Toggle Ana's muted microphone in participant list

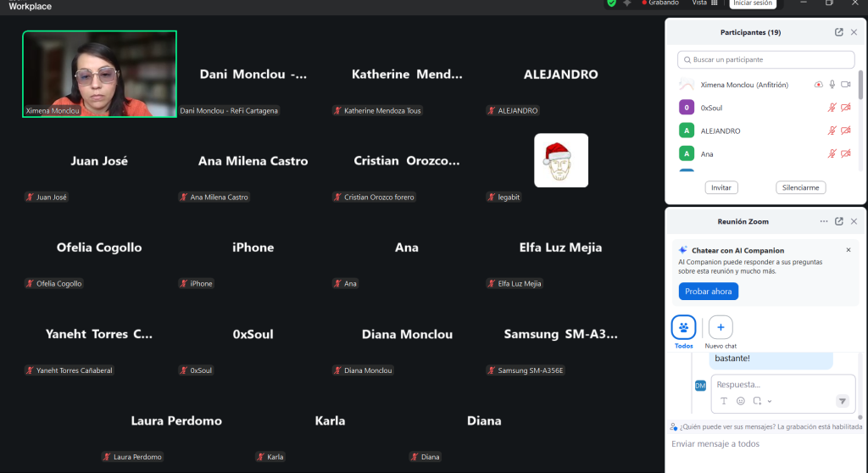832,153
